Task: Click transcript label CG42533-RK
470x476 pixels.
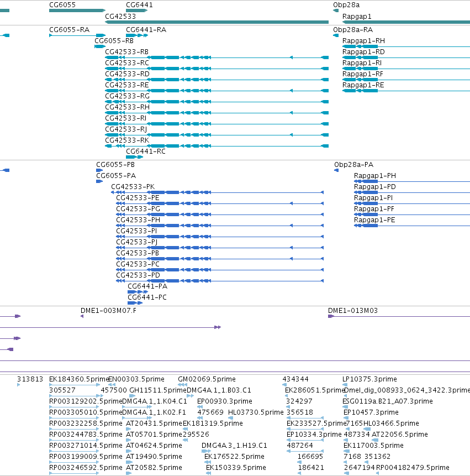Action: point(127,140)
